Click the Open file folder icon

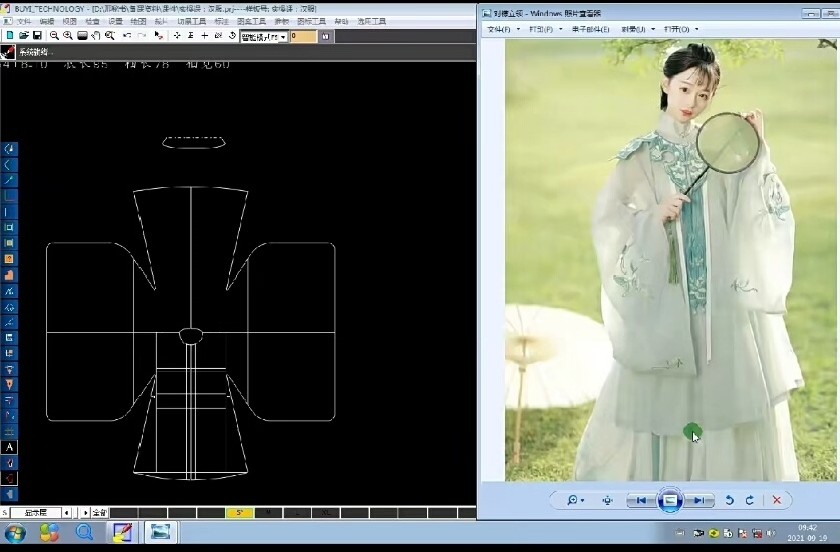(x=23, y=36)
